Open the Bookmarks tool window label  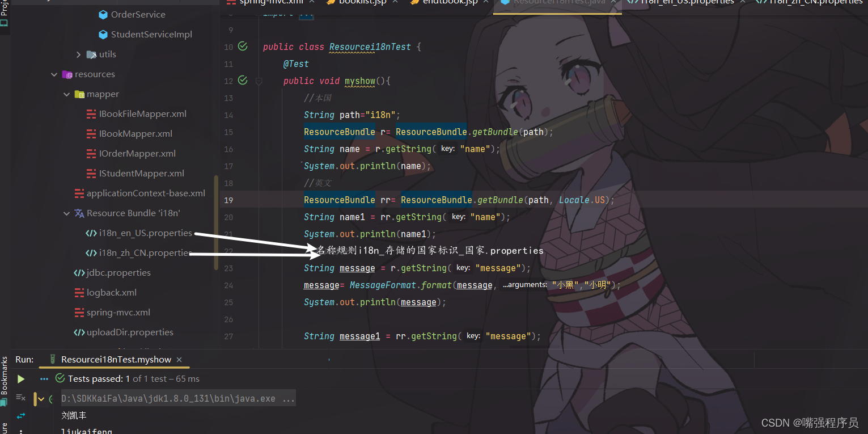(4, 376)
